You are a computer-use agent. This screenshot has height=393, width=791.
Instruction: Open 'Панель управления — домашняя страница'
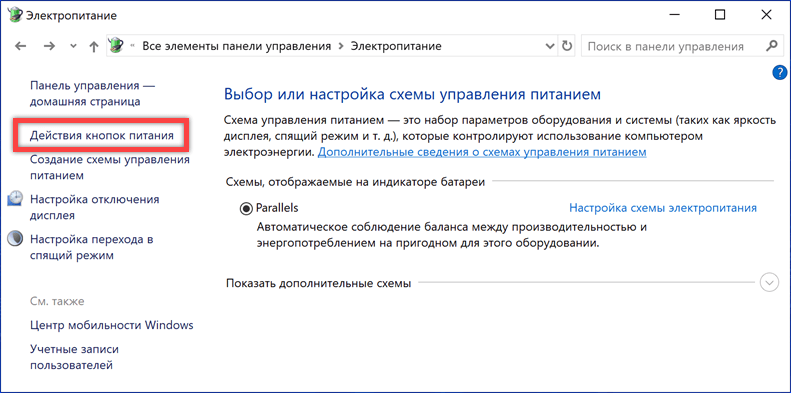pyautogui.click(x=93, y=93)
